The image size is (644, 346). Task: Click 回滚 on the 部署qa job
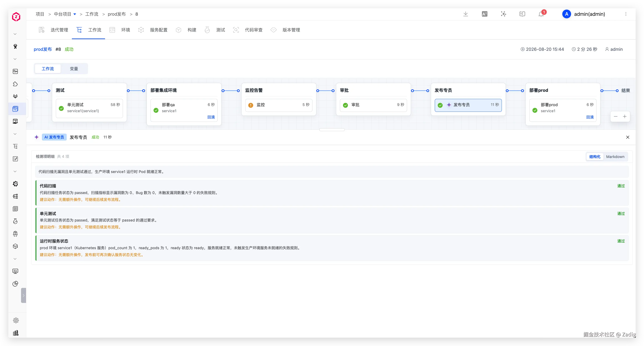pos(211,117)
